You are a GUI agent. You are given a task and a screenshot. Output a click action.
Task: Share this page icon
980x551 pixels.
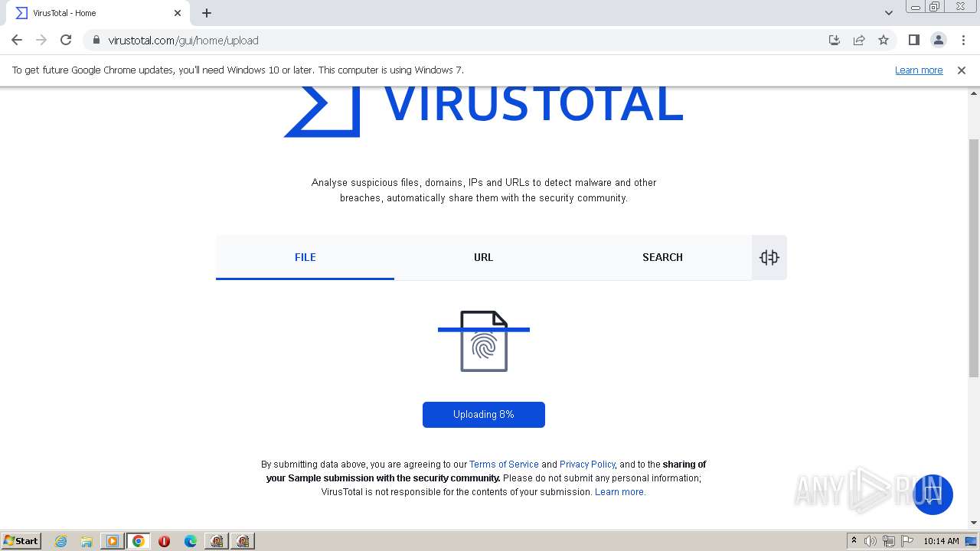859,40
